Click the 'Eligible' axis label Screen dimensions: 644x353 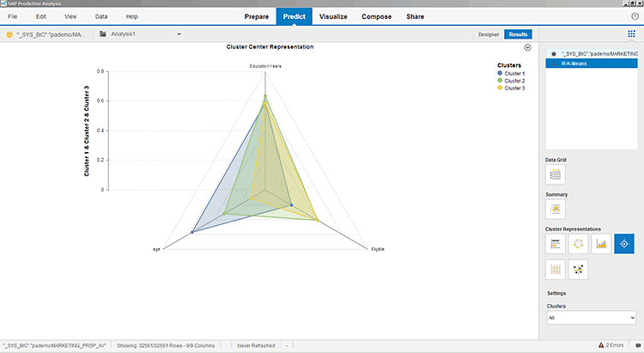coord(378,249)
